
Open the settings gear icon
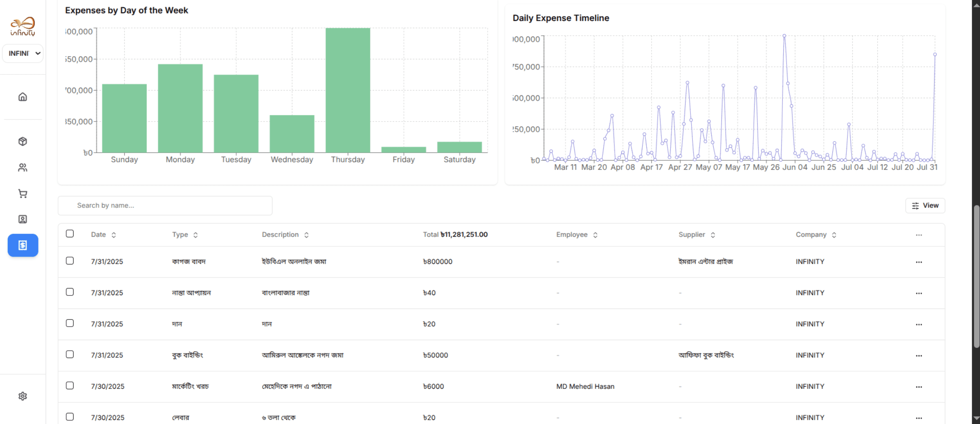23,396
